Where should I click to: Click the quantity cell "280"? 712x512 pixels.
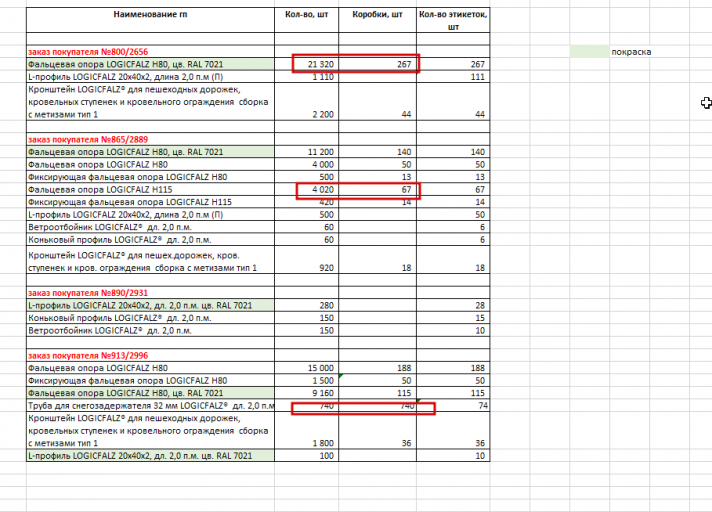[x=307, y=305]
